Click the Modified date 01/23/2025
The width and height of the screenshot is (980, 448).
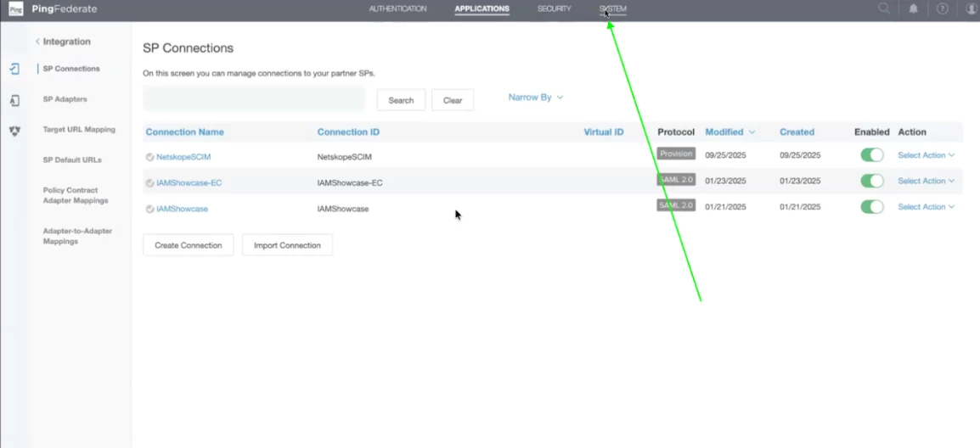[725, 182]
